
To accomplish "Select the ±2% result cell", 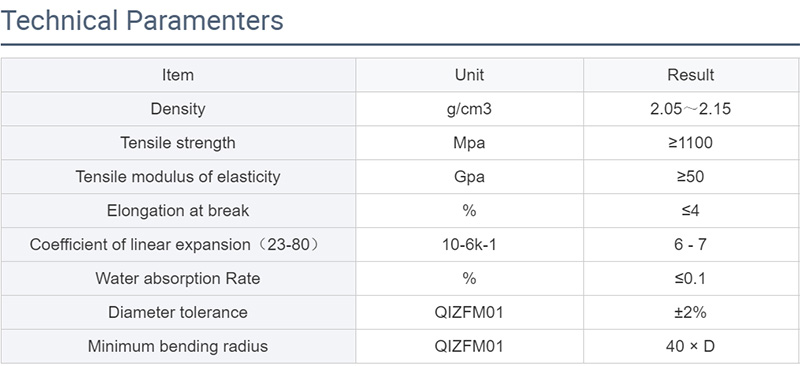I will point(691,312).
